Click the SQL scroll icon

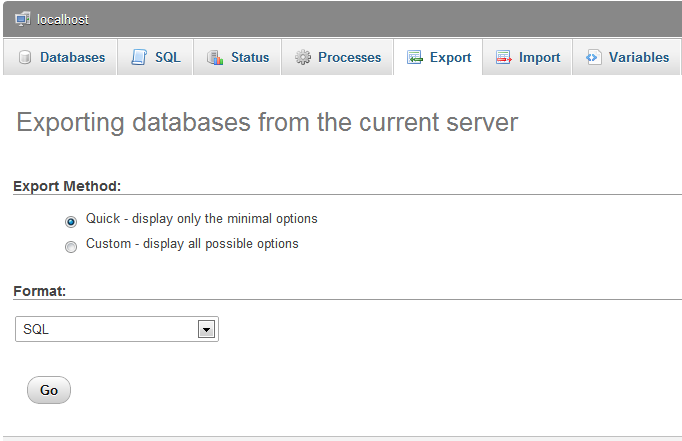[x=139, y=57]
